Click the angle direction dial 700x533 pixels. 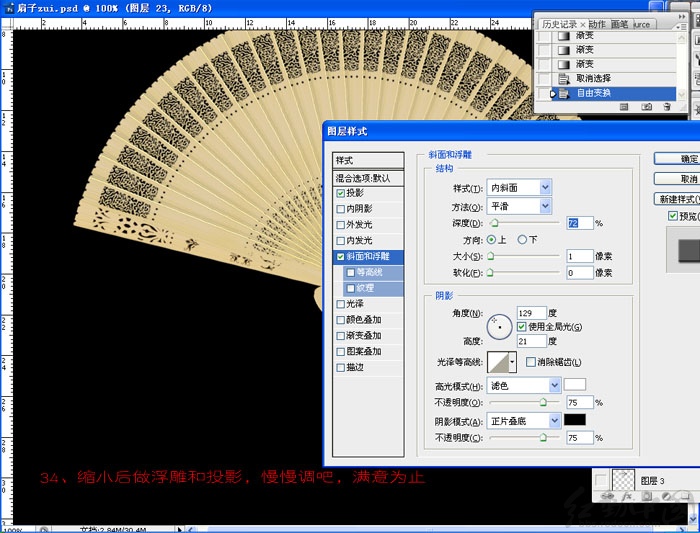pyautogui.click(x=499, y=327)
